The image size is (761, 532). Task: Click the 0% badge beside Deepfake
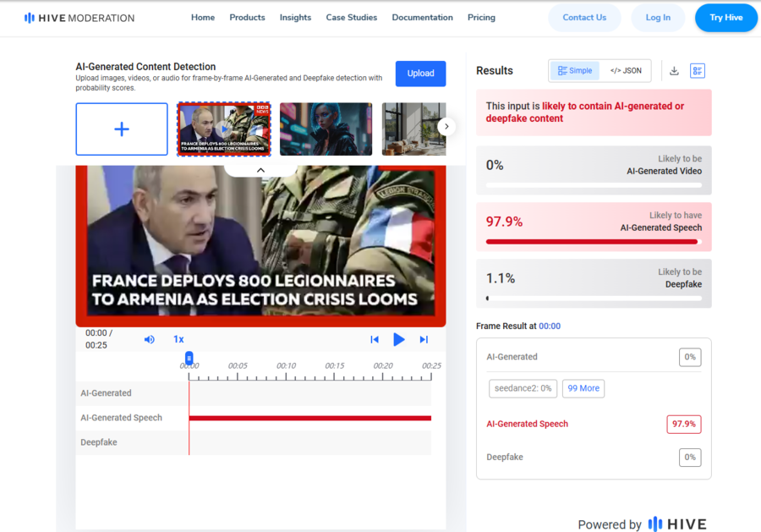pyautogui.click(x=690, y=458)
